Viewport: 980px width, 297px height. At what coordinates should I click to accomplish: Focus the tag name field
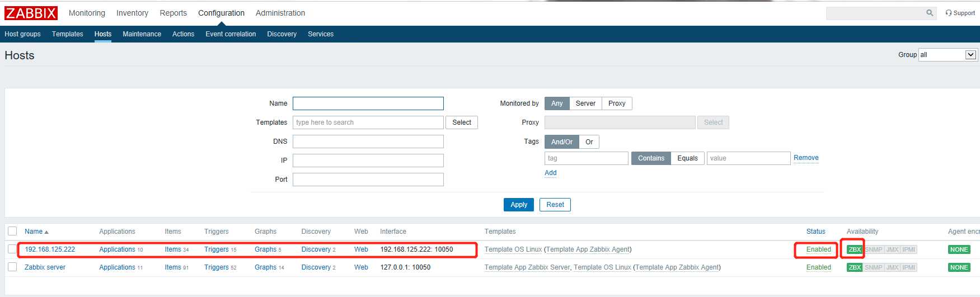(587, 158)
